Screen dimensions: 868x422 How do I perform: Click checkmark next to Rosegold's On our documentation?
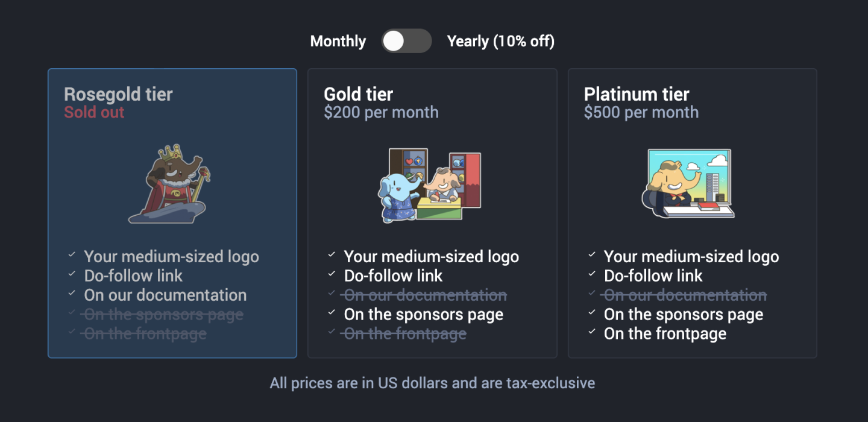(72, 294)
